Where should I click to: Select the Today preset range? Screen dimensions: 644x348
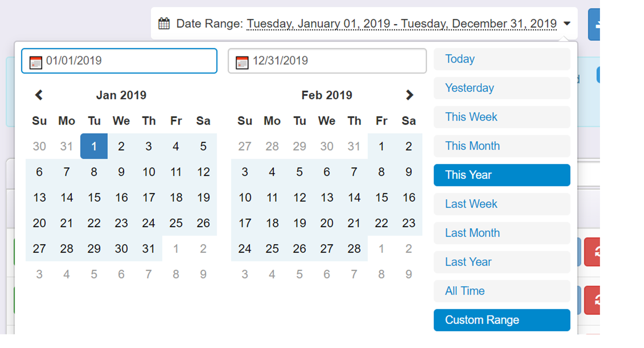(x=502, y=59)
